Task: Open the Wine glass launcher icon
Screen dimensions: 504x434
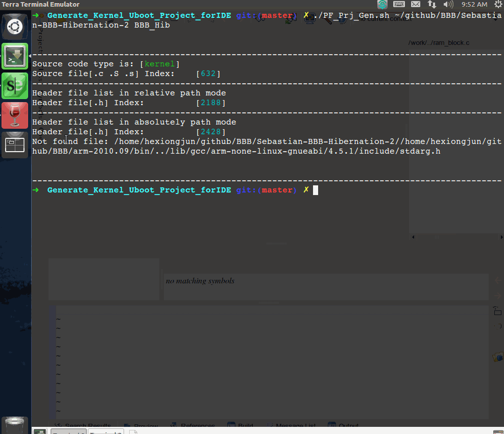Action: coord(15,115)
